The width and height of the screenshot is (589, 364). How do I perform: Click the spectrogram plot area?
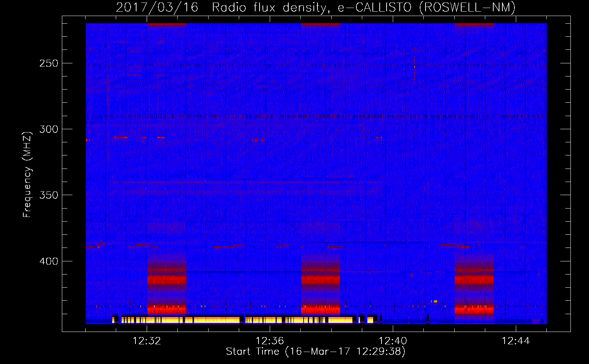click(x=316, y=174)
